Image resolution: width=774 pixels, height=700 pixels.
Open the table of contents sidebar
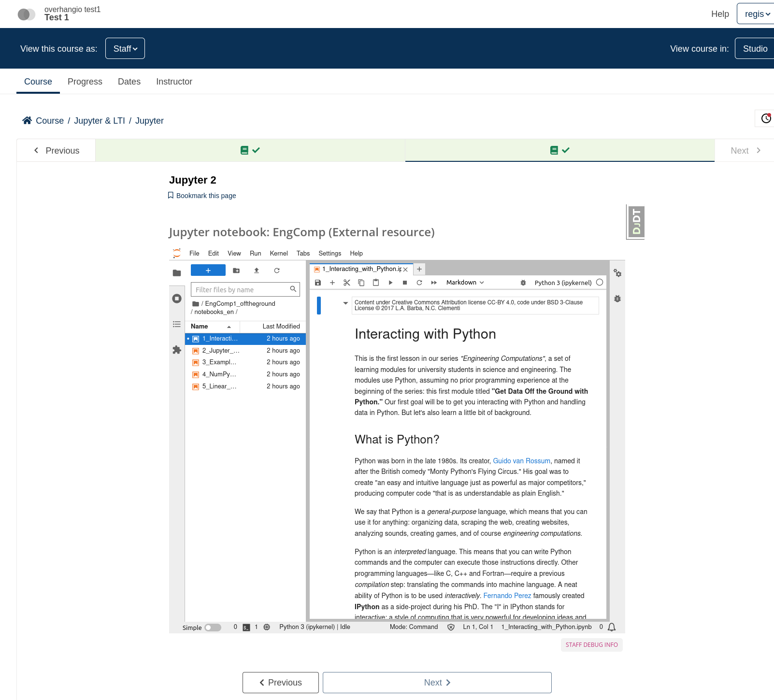(x=177, y=324)
